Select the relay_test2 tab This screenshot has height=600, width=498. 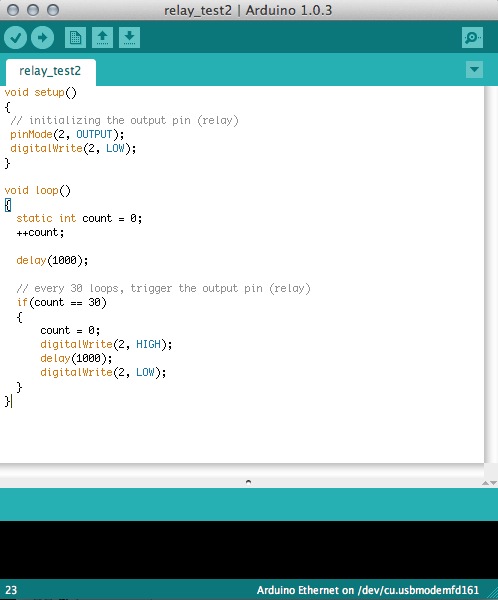(x=51, y=72)
